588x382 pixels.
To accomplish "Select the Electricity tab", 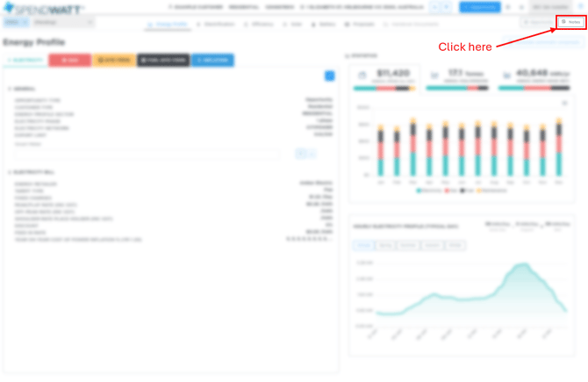I will 24,61.
